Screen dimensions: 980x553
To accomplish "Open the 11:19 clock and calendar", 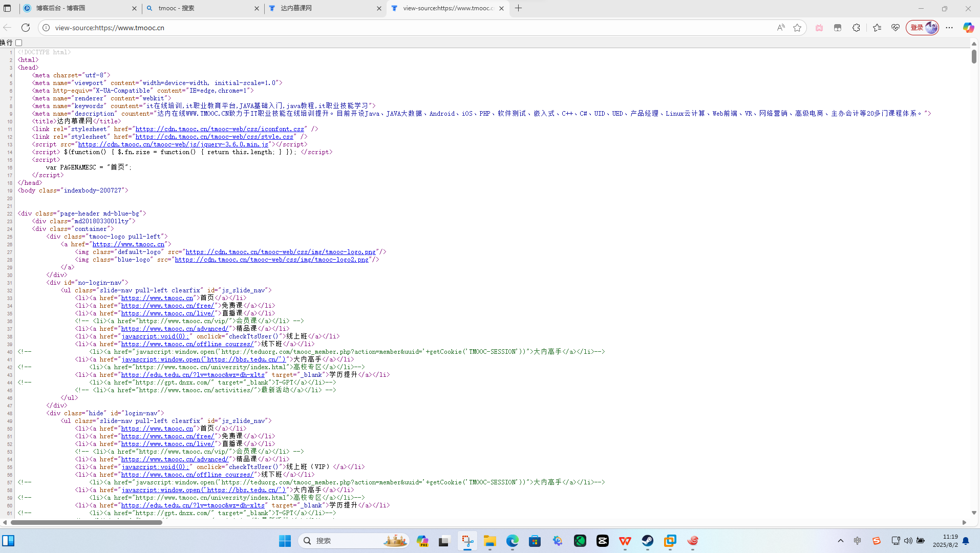I will pos(945,541).
